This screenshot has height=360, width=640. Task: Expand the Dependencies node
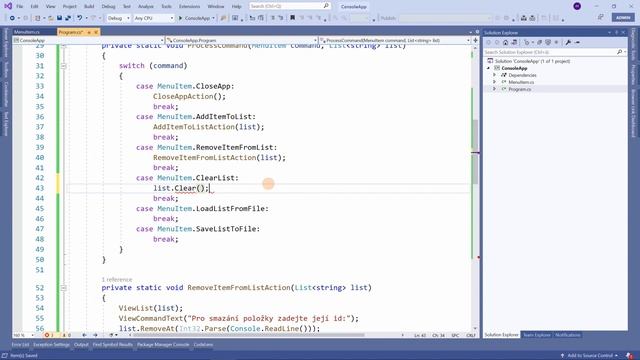(494, 75)
